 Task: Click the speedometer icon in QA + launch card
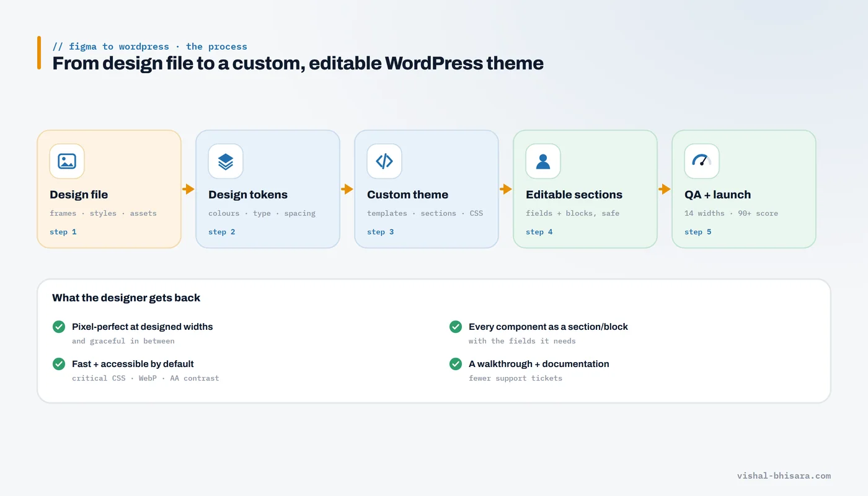click(x=702, y=161)
